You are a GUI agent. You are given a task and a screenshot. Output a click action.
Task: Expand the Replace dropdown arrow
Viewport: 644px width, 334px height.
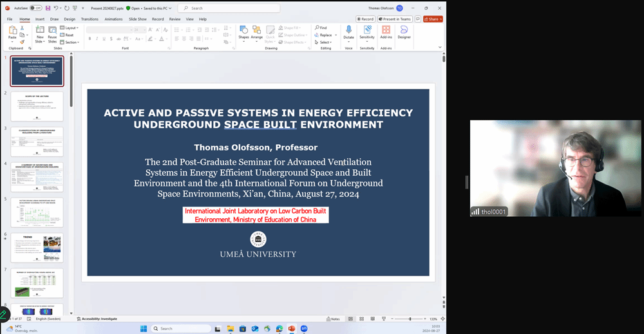click(336, 35)
